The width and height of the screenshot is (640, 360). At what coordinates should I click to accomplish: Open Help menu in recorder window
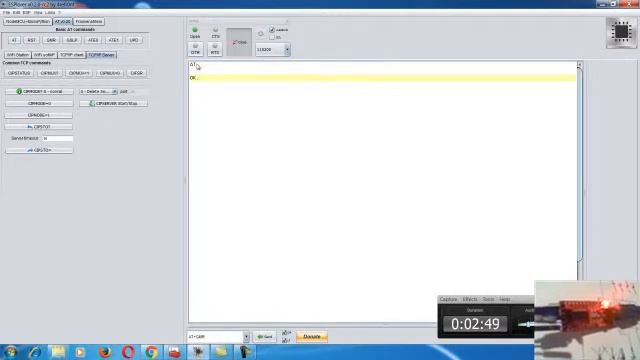504,300
